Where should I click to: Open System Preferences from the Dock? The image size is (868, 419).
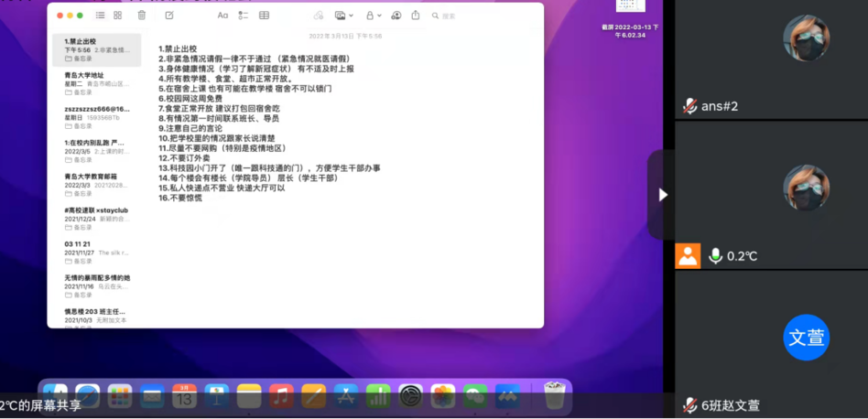[411, 395]
